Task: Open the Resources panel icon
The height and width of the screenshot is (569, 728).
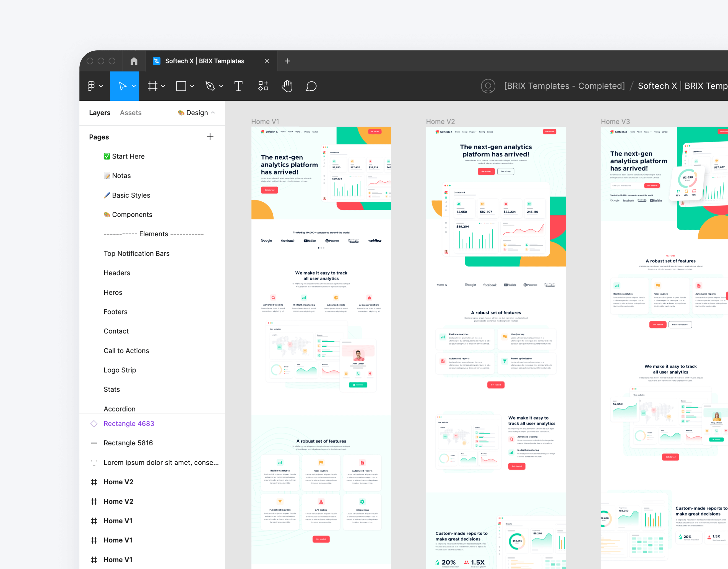Action: [263, 86]
